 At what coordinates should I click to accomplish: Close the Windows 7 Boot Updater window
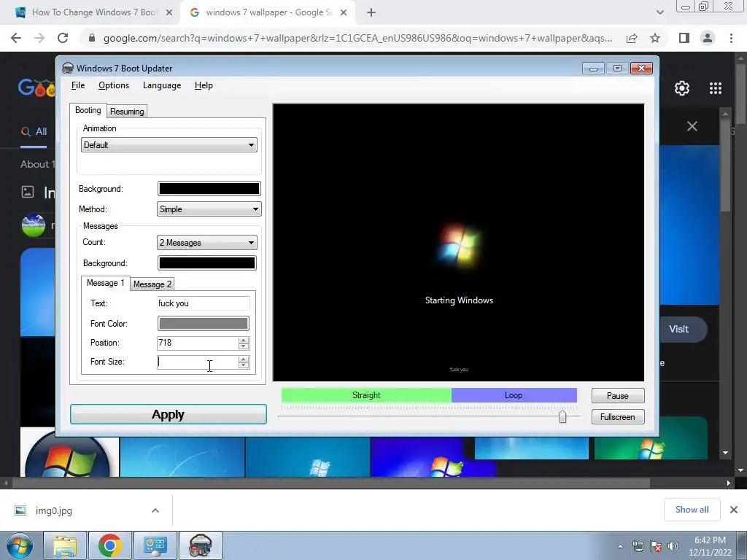point(641,69)
